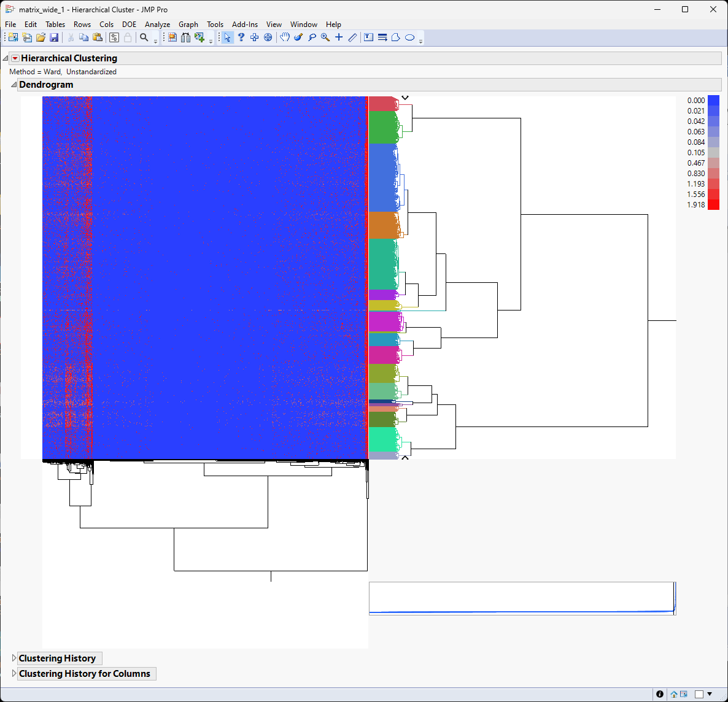Viewport: 728px width, 702px height.
Task: Click the Save floppy disk icon
Action: [x=54, y=37]
